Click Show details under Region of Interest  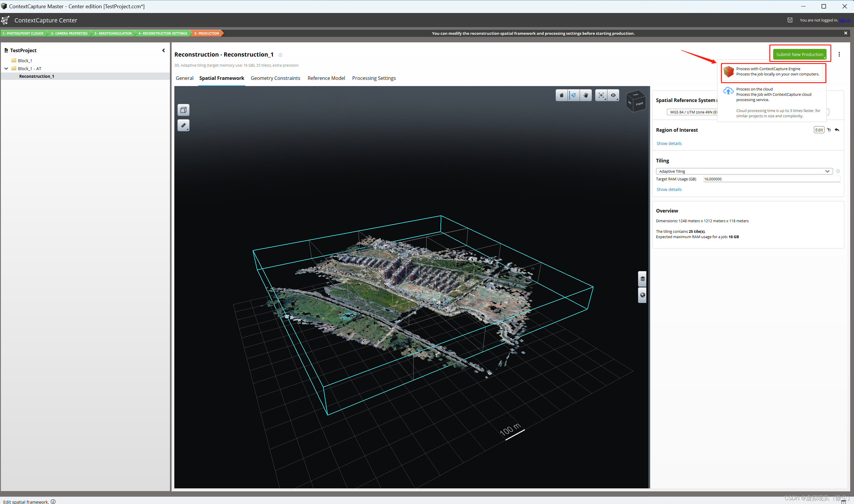(x=669, y=143)
